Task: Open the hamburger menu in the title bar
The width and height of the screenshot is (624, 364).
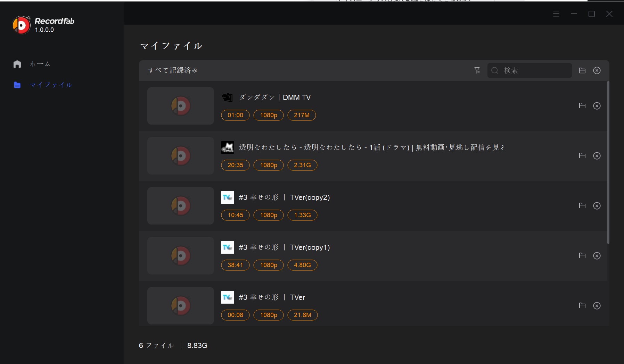Action: (556, 14)
